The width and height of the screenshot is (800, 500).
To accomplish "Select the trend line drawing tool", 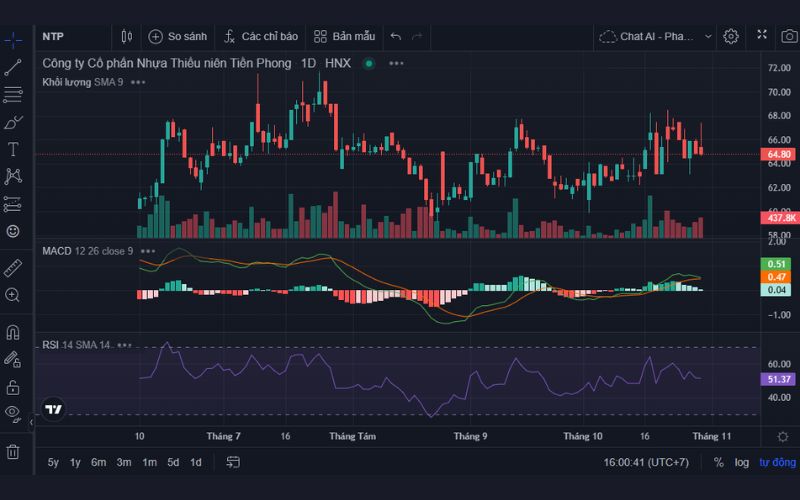I will tap(13, 68).
